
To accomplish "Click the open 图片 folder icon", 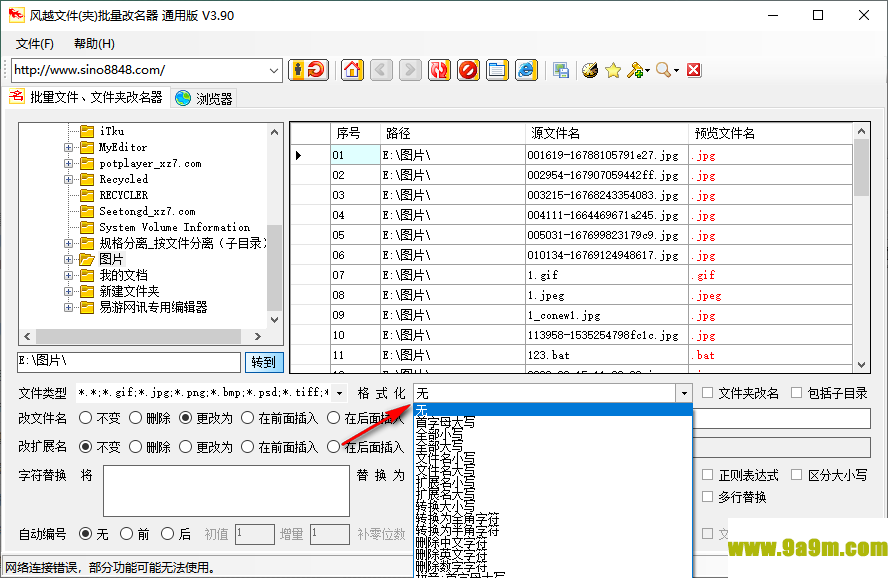I will pyautogui.click(x=87, y=259).
